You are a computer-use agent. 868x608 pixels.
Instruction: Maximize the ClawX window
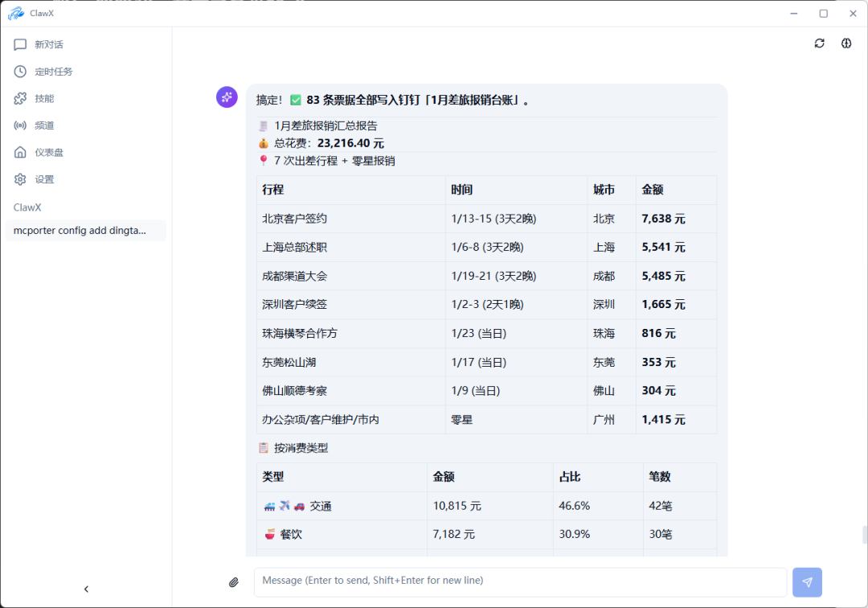point(824,14)
